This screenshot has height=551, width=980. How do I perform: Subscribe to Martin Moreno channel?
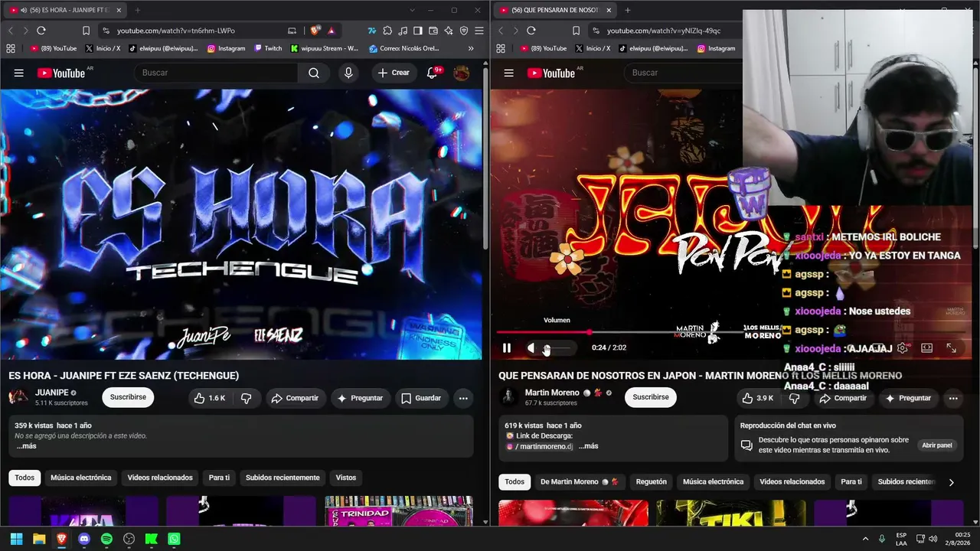pyautogui.click(x=651, y=397)
